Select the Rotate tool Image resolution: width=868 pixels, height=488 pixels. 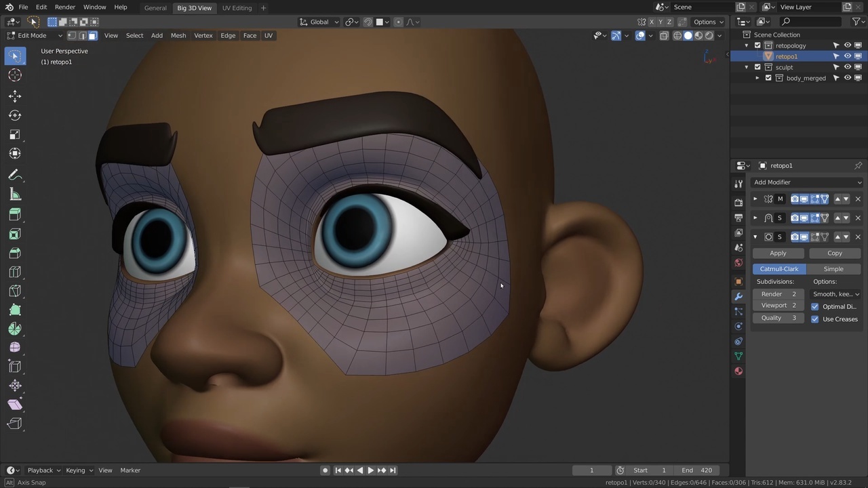[x=15, y=115]
